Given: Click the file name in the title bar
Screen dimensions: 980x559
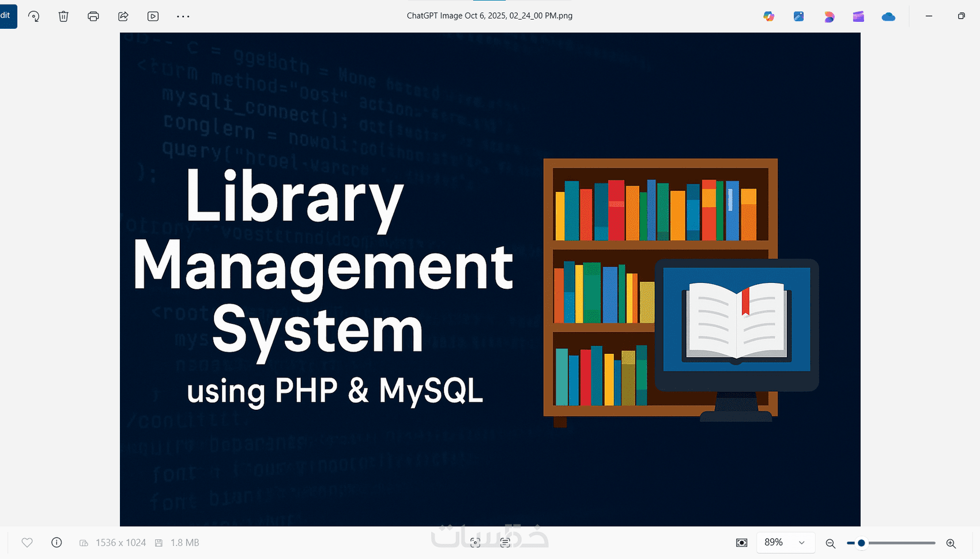Looking at the screenshot, I should click(489, 16).
